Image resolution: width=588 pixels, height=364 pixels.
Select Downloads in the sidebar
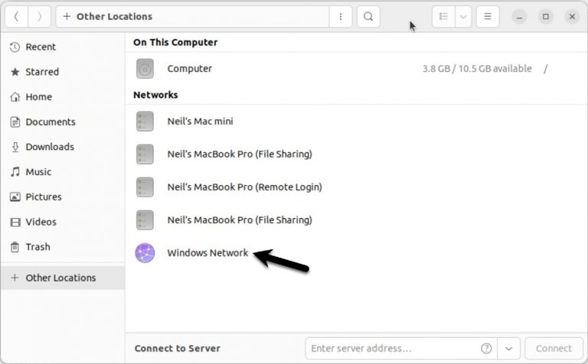(x=49, y=147)
